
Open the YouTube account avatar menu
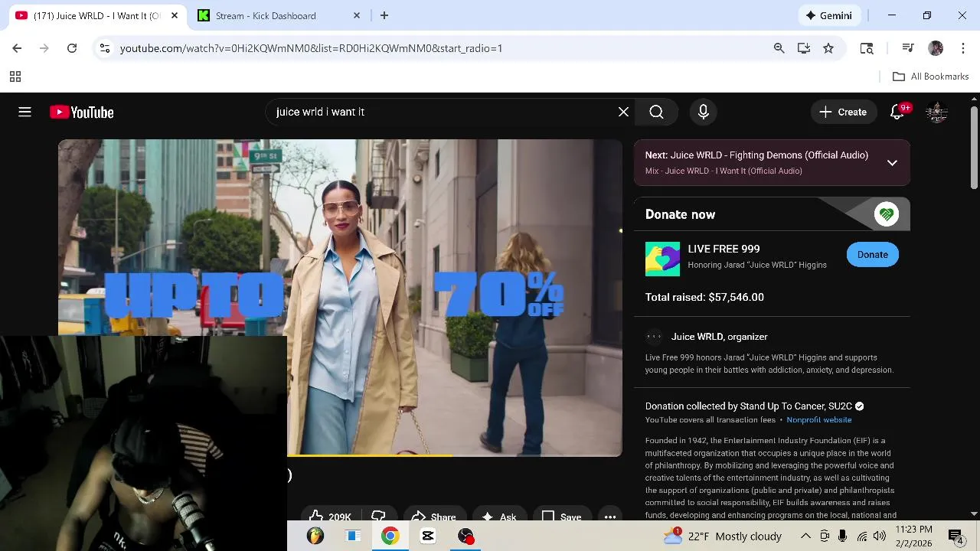pyautogui.click(x=936, y=112)
